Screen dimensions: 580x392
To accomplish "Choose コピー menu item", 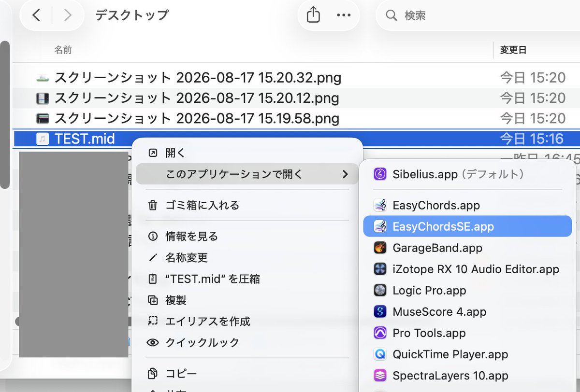I will click(247, 373).
